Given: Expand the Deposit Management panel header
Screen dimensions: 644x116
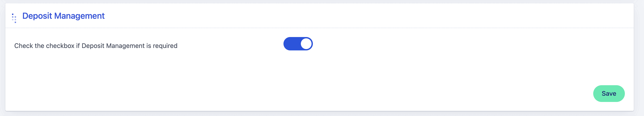Looking at the screenshot, I should [63, 16].
